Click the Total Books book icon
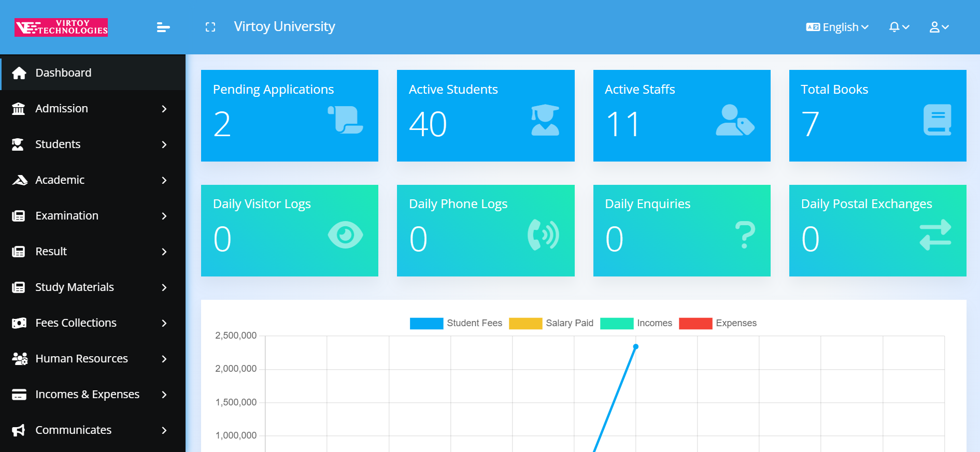 938,120
